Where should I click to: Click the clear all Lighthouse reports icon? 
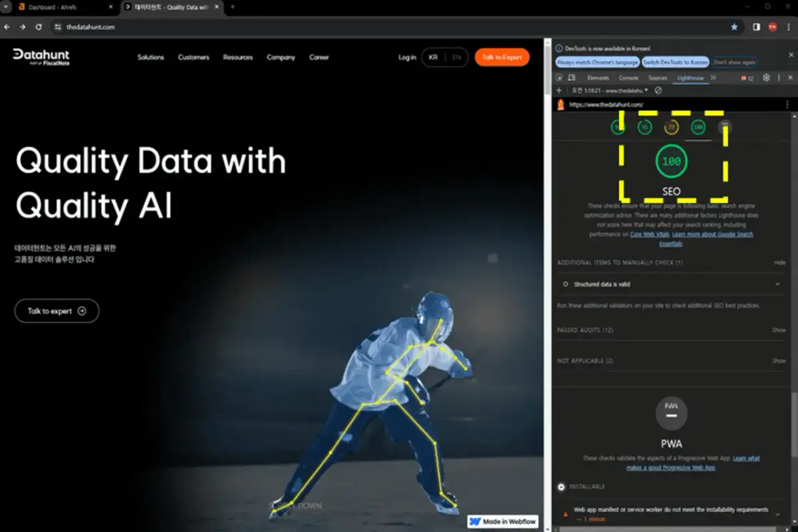(x=658, y=90)
